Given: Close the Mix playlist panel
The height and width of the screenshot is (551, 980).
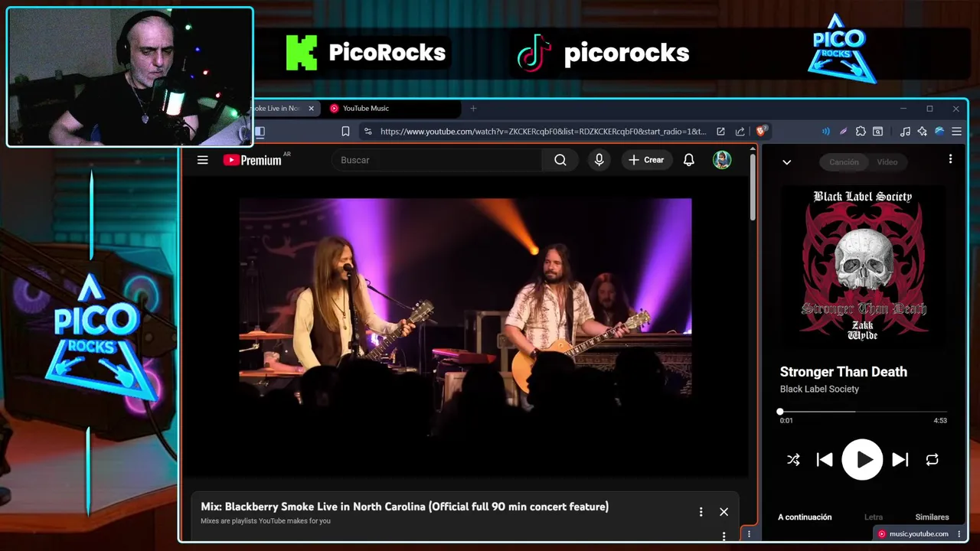Looking at the screenshot, I should (724, 512).
